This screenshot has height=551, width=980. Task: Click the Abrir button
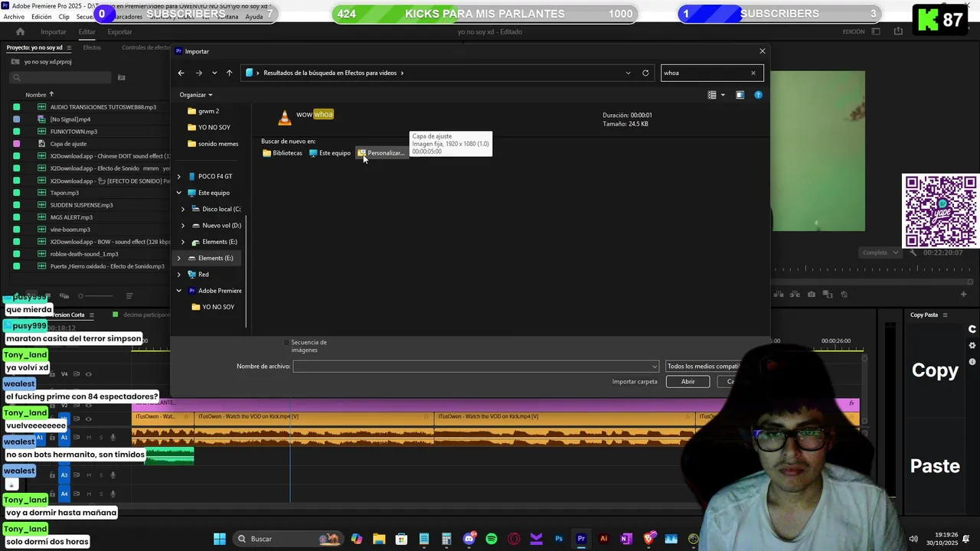688,381
